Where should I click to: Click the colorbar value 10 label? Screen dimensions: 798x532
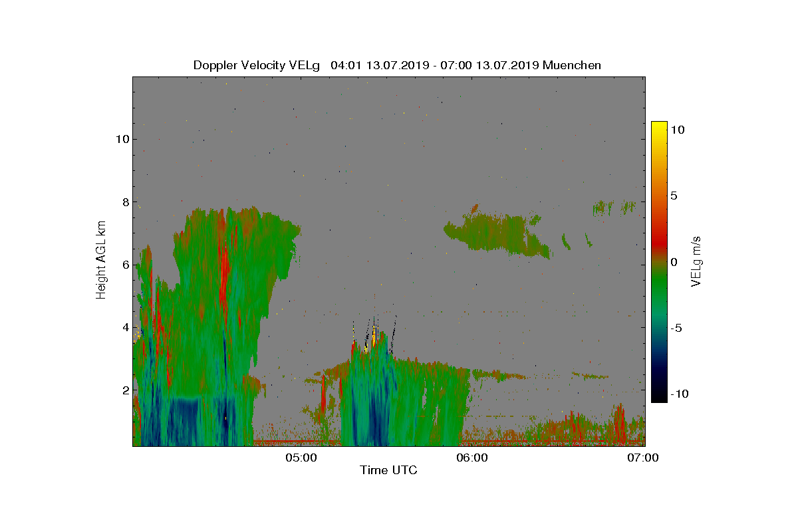[678, 130]
